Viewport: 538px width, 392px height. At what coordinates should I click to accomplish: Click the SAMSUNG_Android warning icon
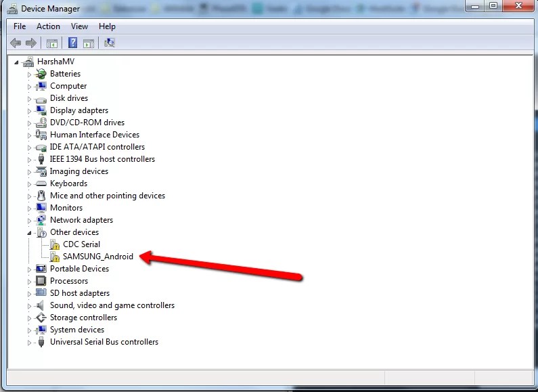pyautogui.click(x=55, y=257)
